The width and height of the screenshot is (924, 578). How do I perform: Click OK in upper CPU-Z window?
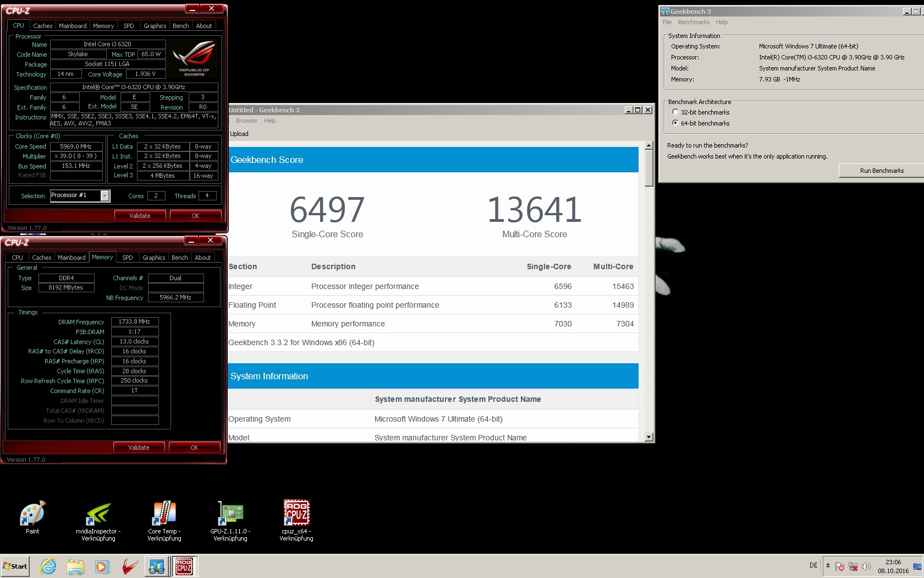coord(195,216)
